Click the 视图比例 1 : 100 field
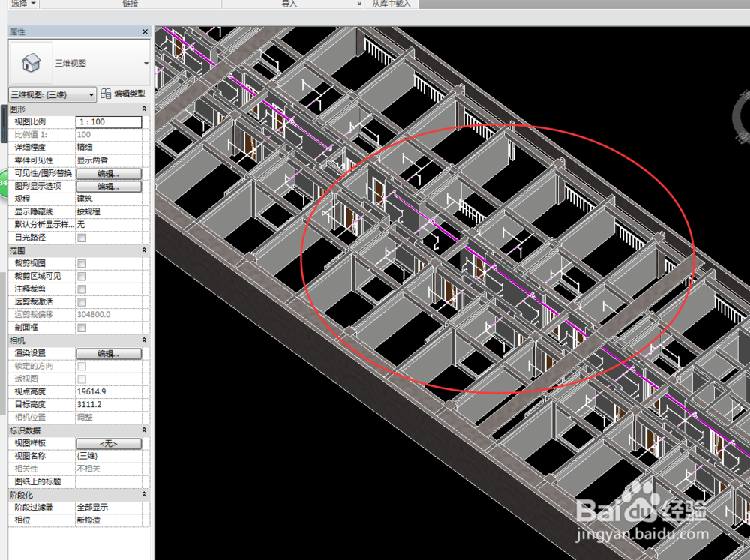Image resolution: width=750 pixels, height=560 pixels. [109, 122]
